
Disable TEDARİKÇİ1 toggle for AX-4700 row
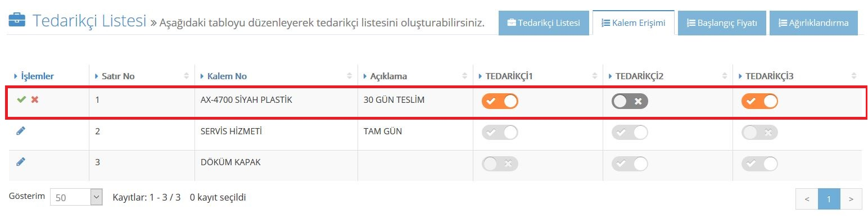coord(500,101)
